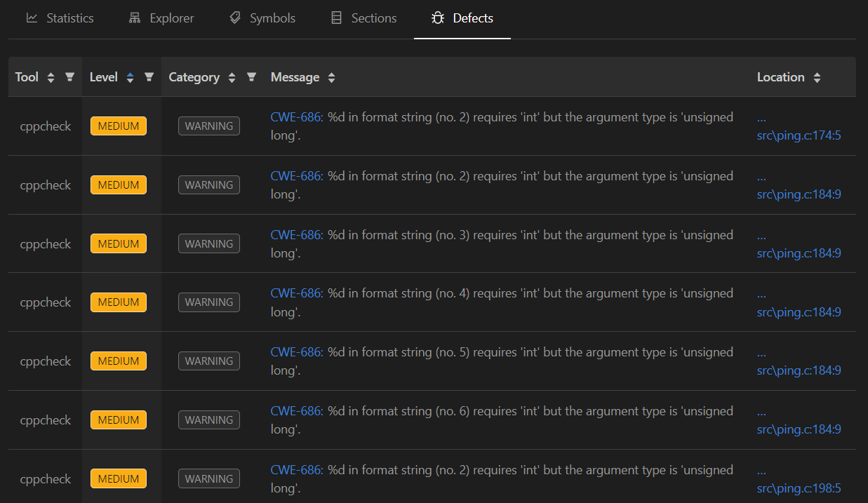This screenshot has width=868, height=503.
Task: Click CWE-686 link for format string no. 6
Action: click(x=297, y=411)
